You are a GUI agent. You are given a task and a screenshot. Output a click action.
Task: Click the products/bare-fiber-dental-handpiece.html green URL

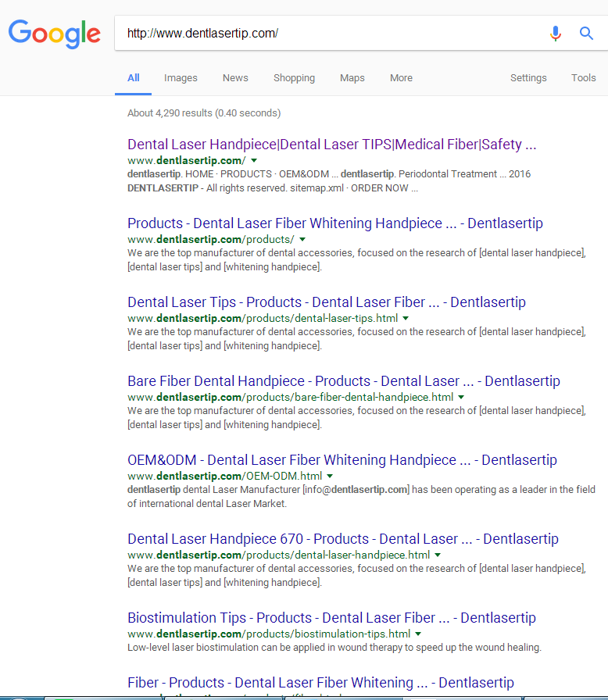click(x=290, y=398)
